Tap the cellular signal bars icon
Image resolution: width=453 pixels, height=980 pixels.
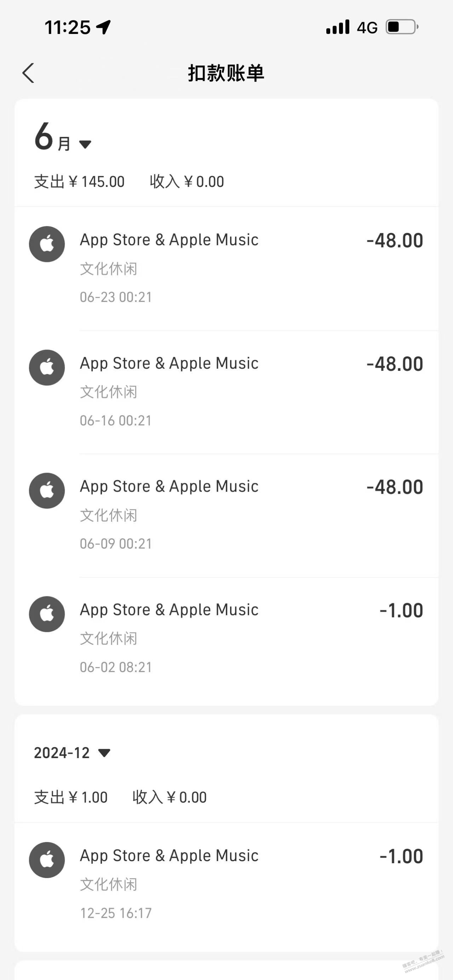[338, 27]
